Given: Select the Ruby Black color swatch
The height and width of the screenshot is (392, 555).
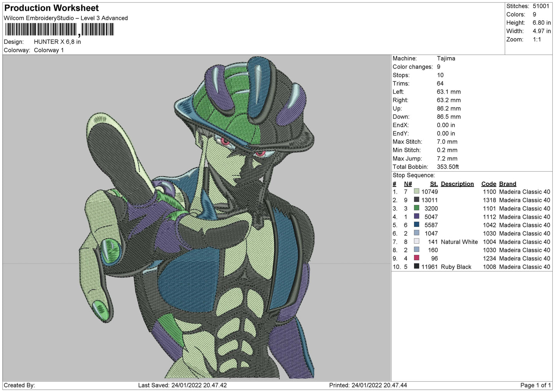Looking at the screenshot, I should (x=416, y=266).
